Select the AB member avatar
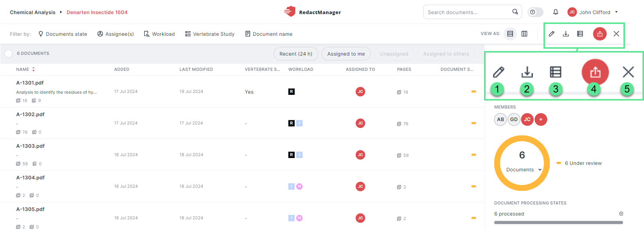 click(500, 120)
